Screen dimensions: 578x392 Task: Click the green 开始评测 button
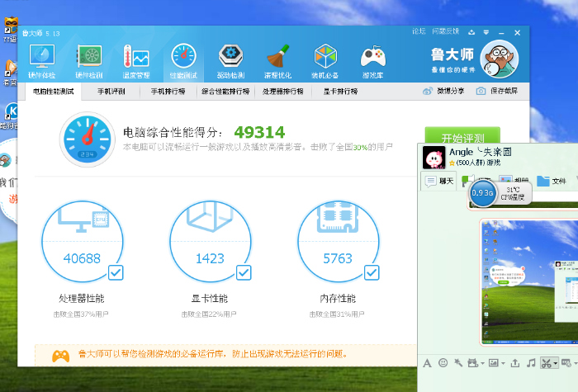tap(462, 137)
